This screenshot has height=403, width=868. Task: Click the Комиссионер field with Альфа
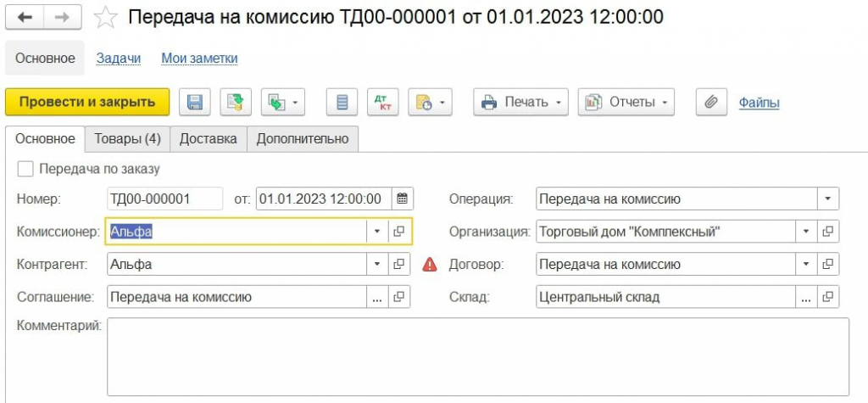(236, 232)
